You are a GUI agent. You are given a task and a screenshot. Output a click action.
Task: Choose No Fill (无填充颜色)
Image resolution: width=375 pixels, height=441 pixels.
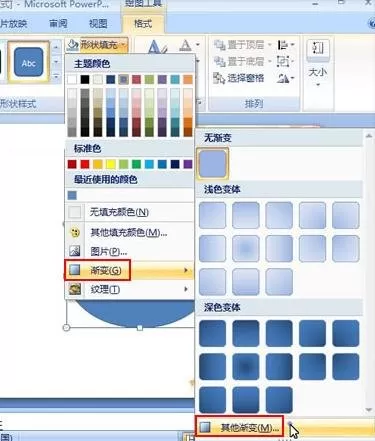[130, 212]
